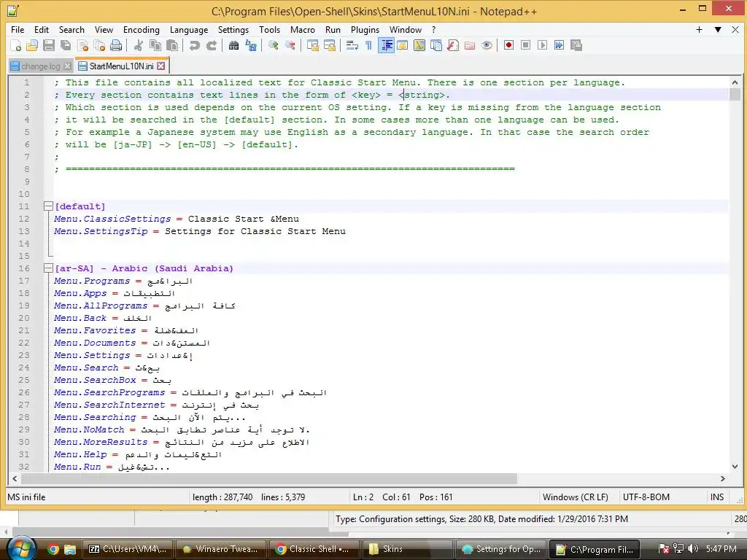This screenshot has width=747, height=560.
Task: Click the horizontal scrollbar left arrow
Action: [x=15, y=478]
